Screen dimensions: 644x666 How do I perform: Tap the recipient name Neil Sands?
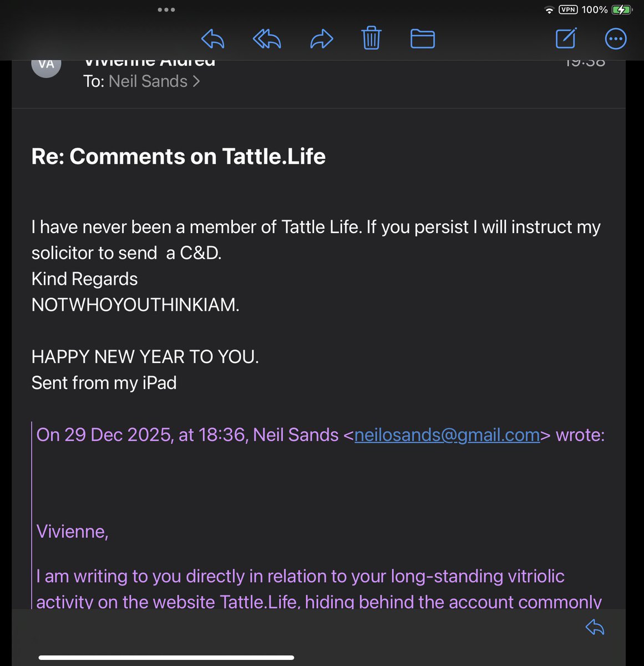(x=148, y=82)
